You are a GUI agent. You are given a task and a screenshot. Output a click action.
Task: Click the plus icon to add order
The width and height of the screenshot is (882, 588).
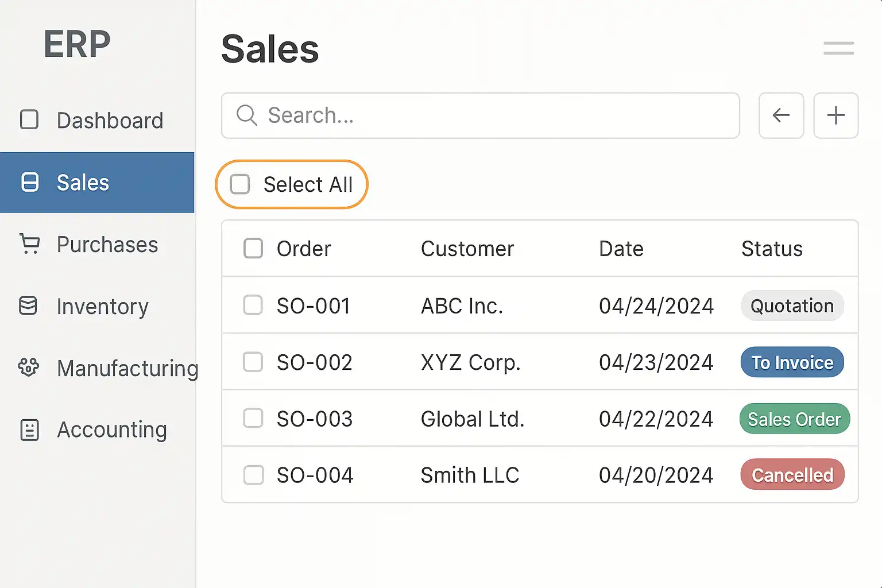tap(835, 115)
